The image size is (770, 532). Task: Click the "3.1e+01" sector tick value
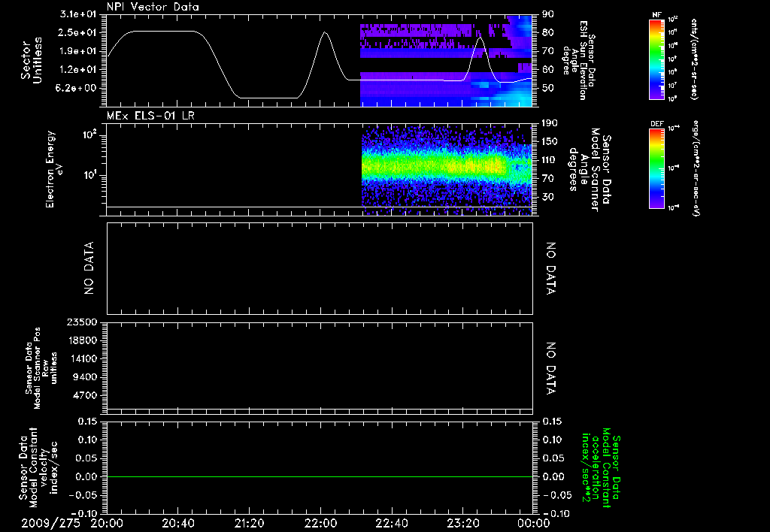[78, 14]
